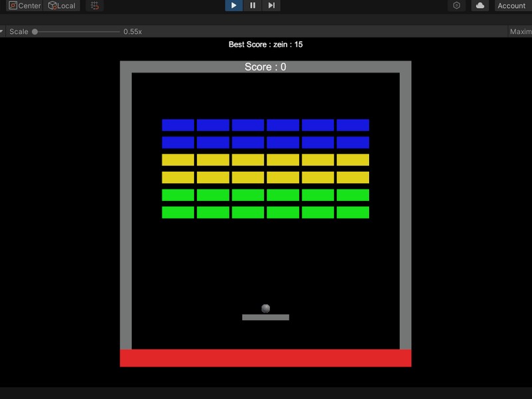
Task: Click the Scale slider handle
Action: (x=35, y=31)
